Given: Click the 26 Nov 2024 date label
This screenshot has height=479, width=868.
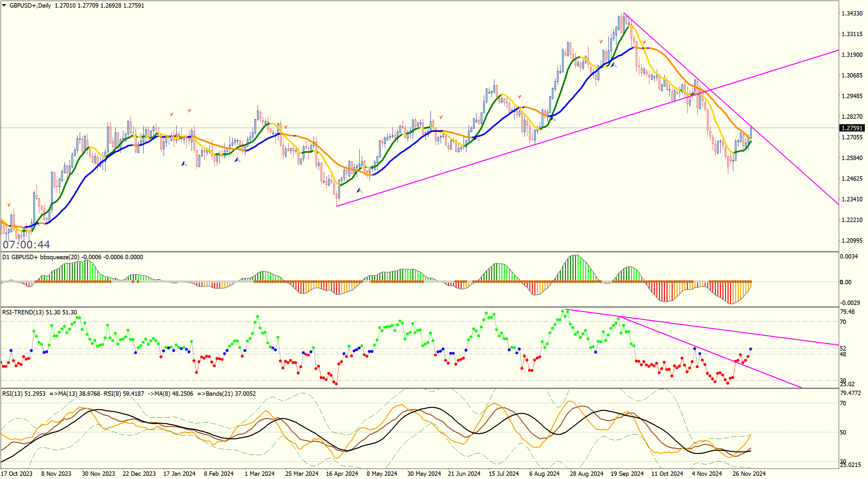Looking at the screenshot, I should click(x=749, y=474).
